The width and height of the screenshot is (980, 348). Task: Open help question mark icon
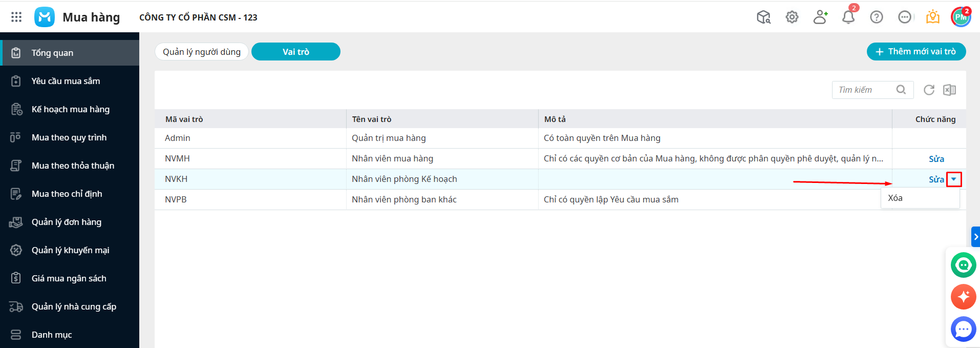point(877,17)
